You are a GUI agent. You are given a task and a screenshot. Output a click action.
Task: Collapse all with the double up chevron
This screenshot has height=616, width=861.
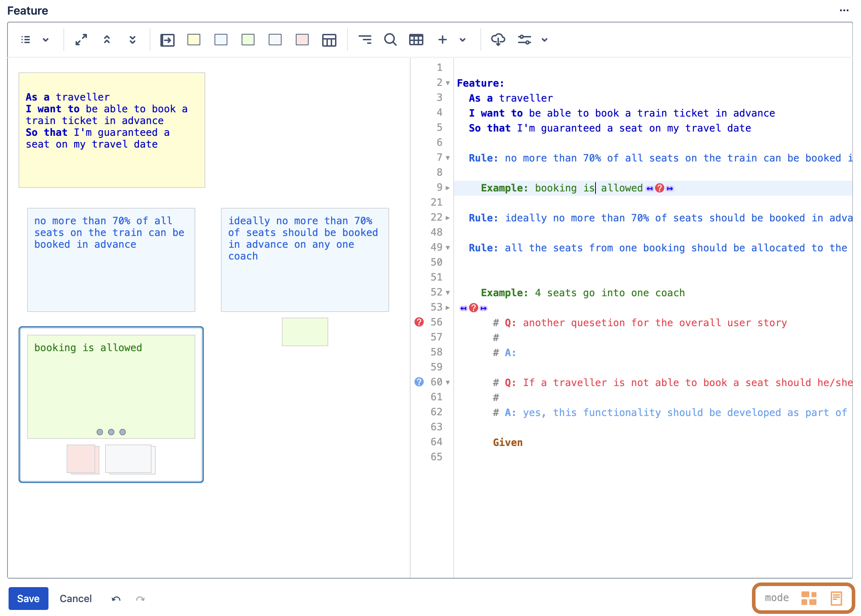coord(107,40)
